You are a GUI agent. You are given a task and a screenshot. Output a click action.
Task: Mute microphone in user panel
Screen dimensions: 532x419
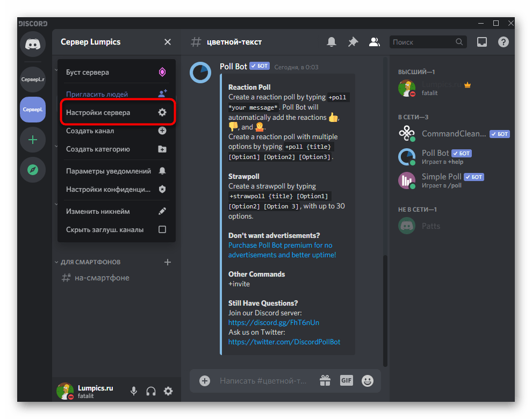tap(134, 391)
